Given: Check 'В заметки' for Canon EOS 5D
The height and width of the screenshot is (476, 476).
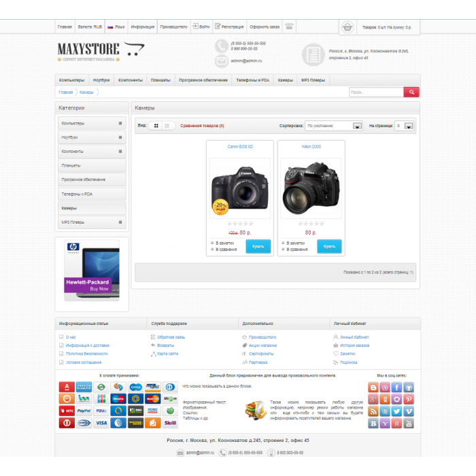Looking at the screenshot, I should (x=212, y=243).
